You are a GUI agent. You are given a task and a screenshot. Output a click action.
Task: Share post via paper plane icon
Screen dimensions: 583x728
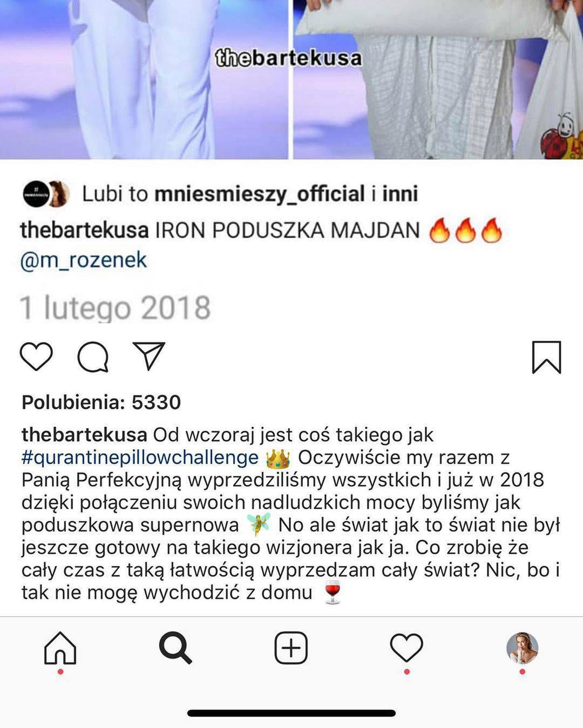[x=148, y=356]
